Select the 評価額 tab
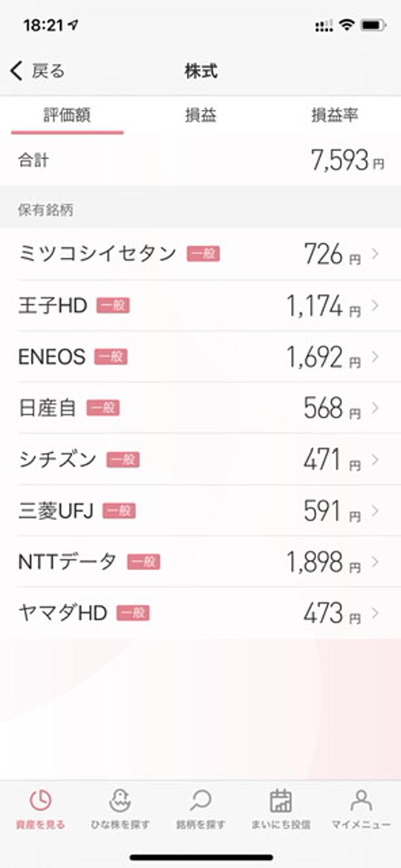 (x=67, y=115)
